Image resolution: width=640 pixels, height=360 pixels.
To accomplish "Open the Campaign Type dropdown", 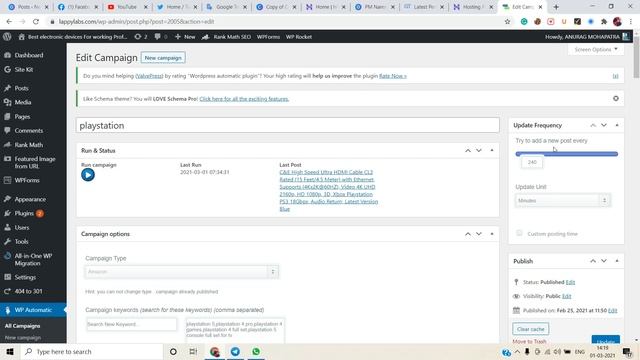I will (182, 272).
